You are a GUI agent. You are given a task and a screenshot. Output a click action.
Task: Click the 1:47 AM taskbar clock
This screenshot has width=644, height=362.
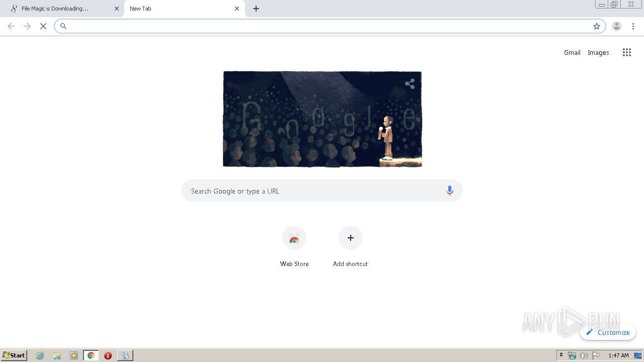coord(618,355)
